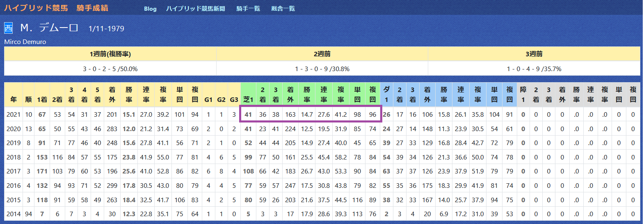Select the 1週前(複勝率) header cell
The image size is (644, 224).
click(x=110, y=54)
